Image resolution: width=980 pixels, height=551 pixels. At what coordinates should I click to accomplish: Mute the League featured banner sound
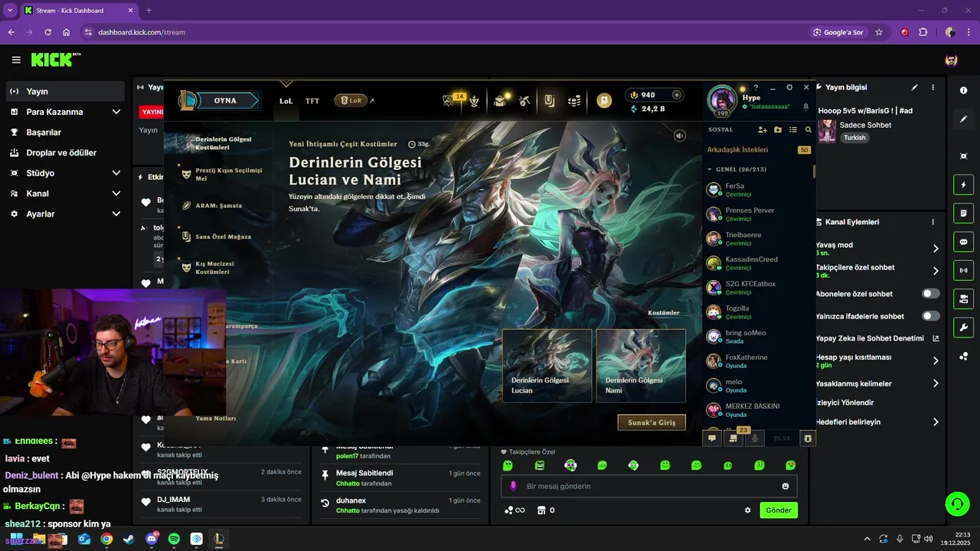tap(679, 135)
